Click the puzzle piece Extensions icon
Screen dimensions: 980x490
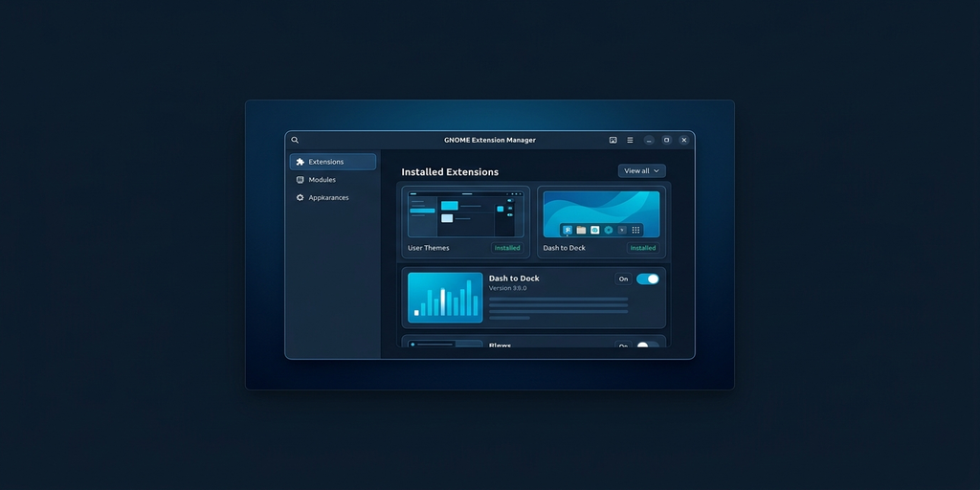coord(300,162)
